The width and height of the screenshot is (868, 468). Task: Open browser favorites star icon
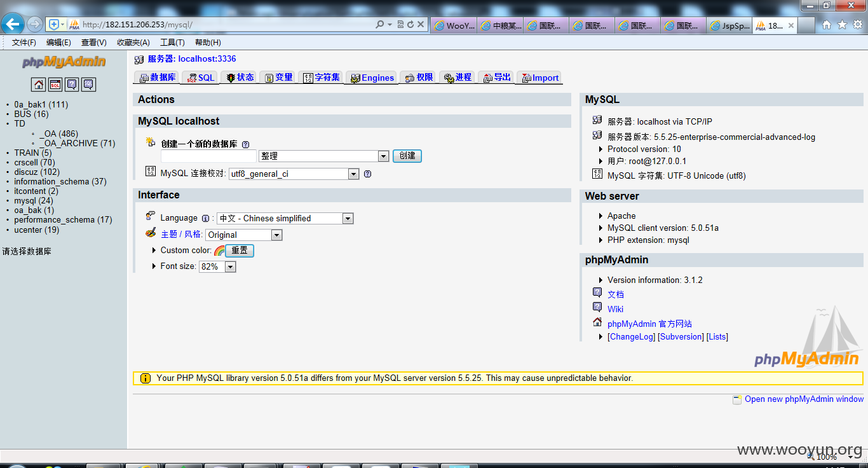click(x=842, y=25)
